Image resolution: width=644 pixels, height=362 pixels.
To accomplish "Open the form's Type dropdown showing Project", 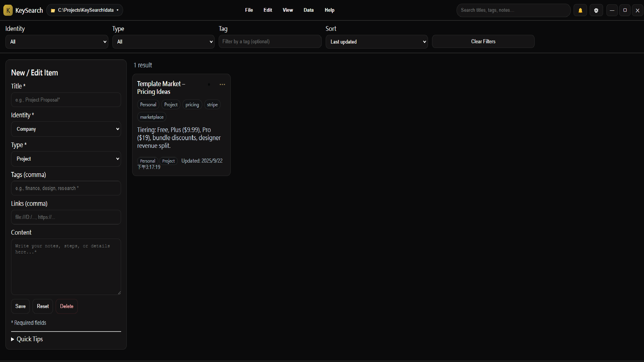I will coord(66,159).
